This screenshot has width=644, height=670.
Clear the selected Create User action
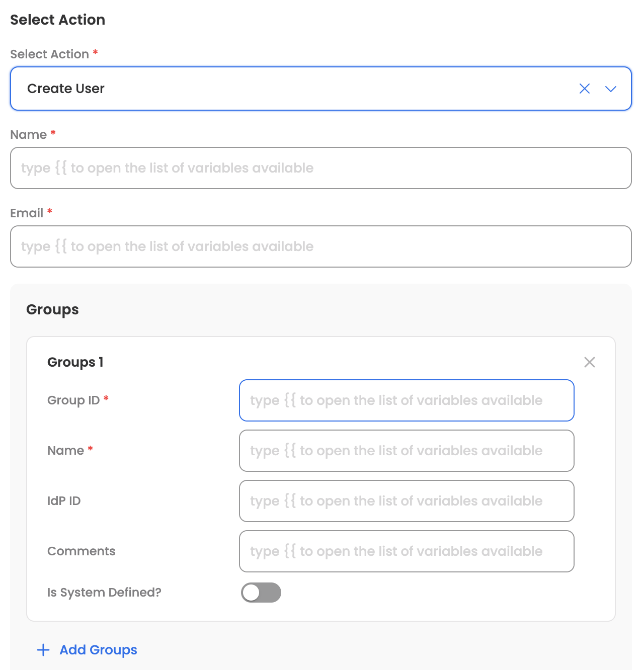pos(584,89)
